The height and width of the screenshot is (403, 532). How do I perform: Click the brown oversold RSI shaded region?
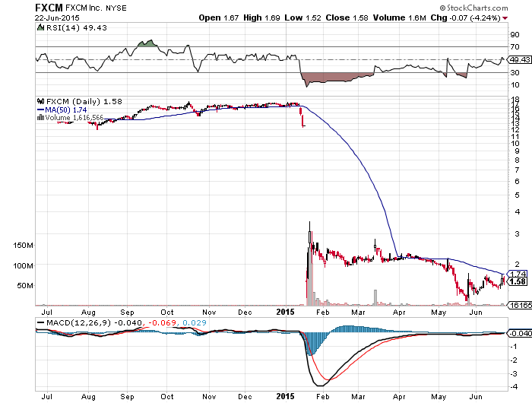tap(334, 78)
